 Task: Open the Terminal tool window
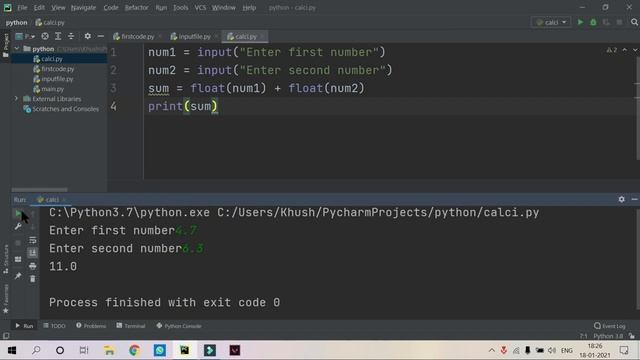click(131, 326)
